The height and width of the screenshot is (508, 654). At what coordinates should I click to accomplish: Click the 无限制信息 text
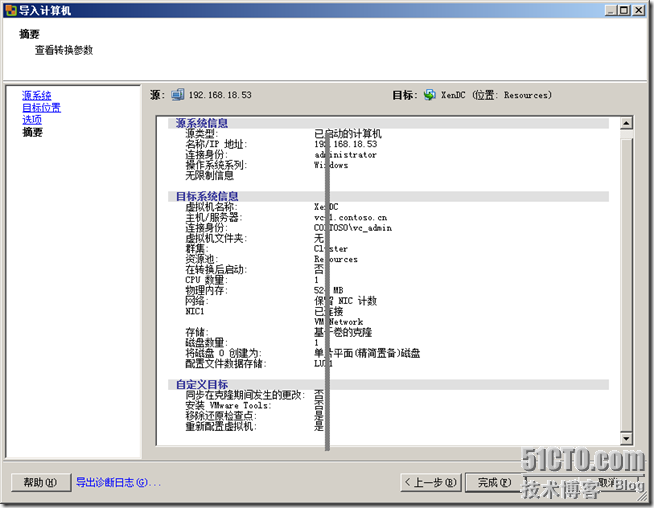(x=209, y=176)
